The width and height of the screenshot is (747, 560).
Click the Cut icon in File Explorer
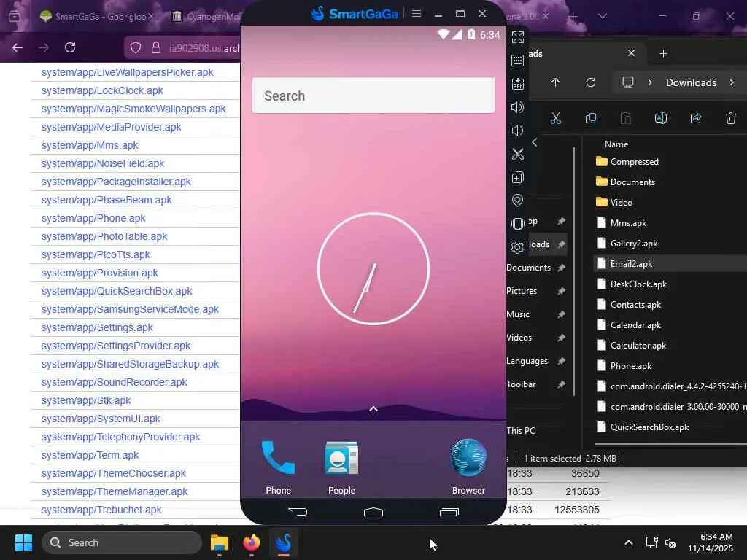(555, 118)
